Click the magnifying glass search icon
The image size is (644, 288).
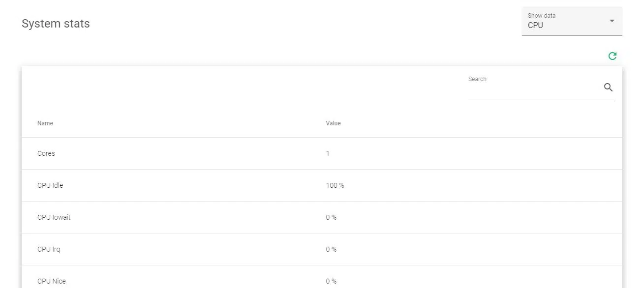(608, 87)
